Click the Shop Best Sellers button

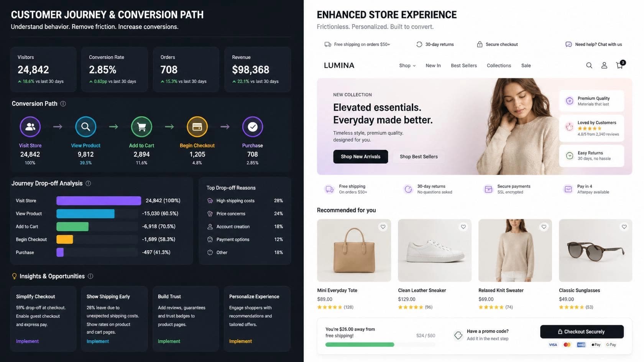point(419,156)
